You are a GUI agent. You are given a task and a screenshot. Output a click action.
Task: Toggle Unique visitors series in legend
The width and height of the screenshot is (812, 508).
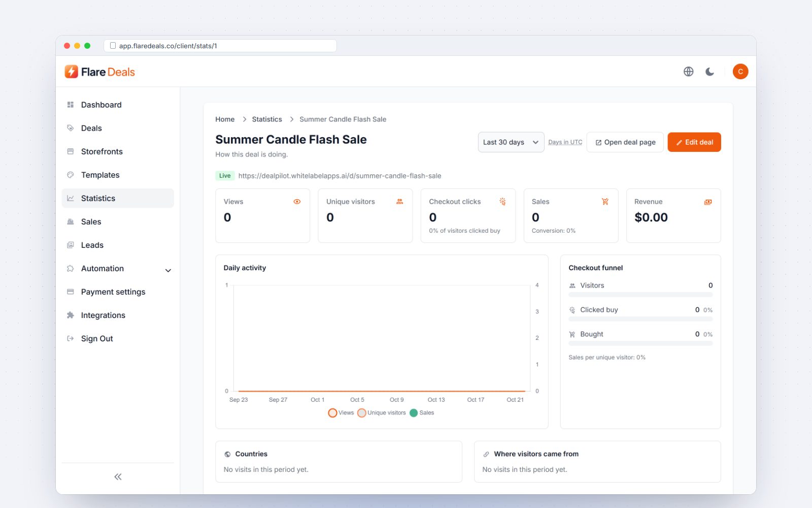pyautogui.click(x=382, y=413)
